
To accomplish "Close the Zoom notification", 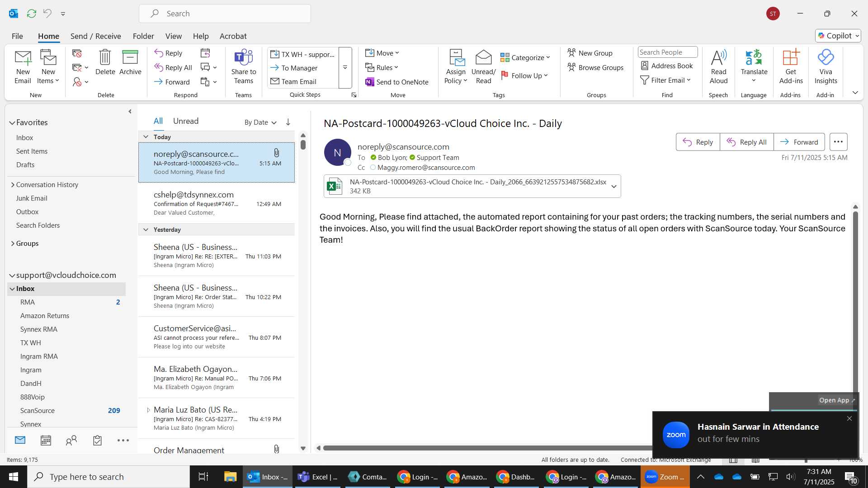I will (849, 419).
